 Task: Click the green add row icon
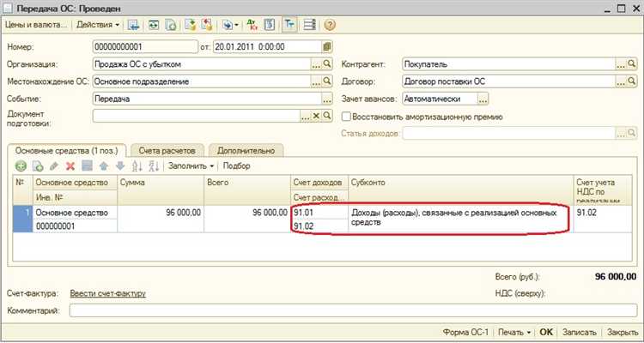point(20,165)
